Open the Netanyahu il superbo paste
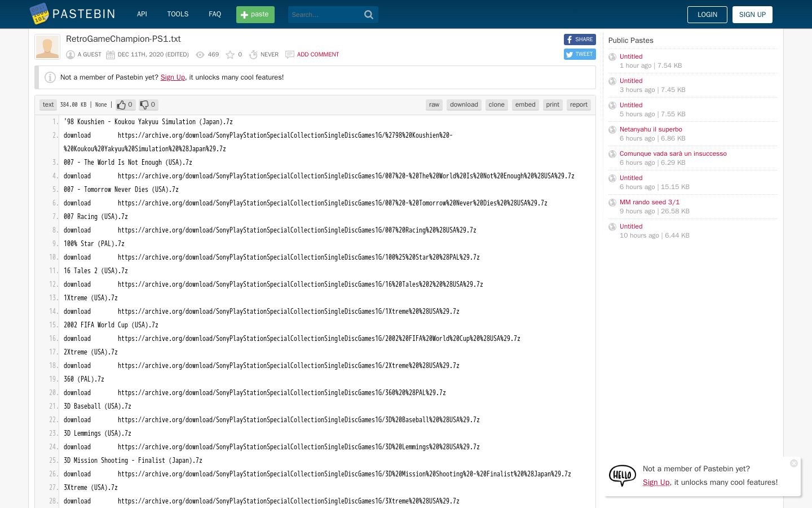 pos(651,129)
